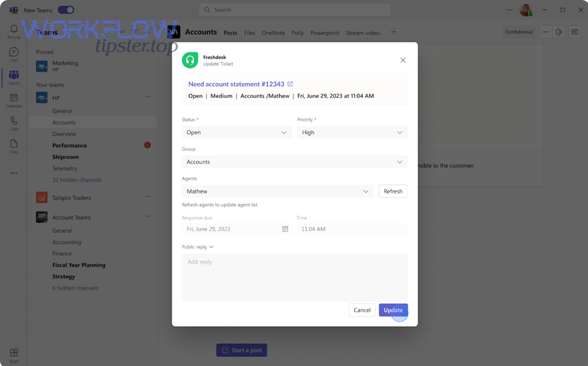Open Files in the left rail
Screen dimensions: 588x366
pyautogui.click(x=14, y=146)
